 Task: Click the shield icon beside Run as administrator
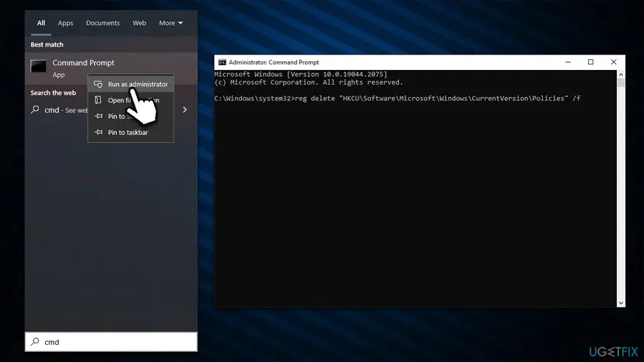click(98, 84)
